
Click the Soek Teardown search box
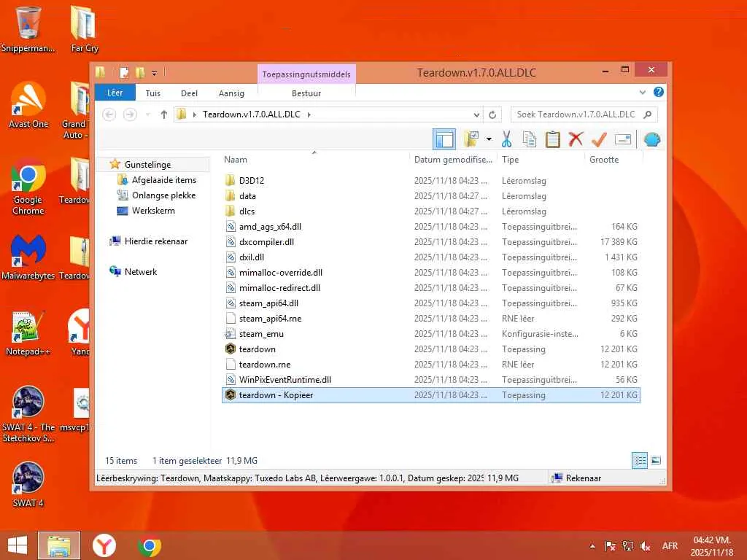coord(584,114)
